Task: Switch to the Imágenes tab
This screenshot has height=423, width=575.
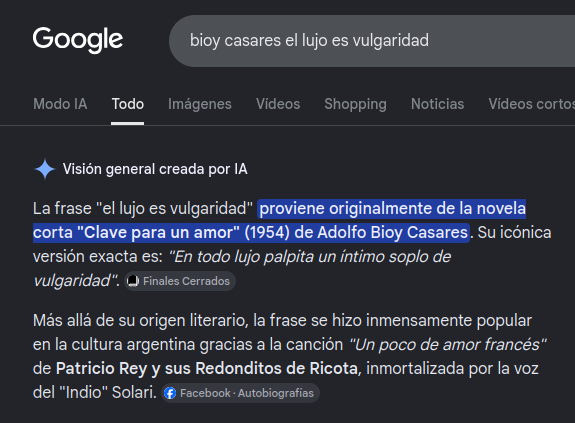Action: pyautogui.click(x=200, y=104)
